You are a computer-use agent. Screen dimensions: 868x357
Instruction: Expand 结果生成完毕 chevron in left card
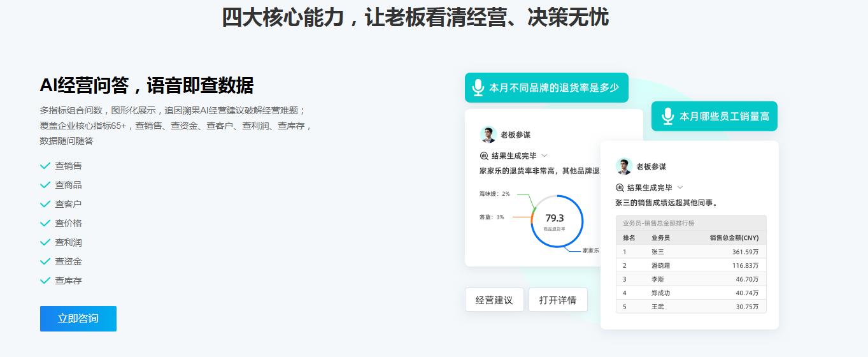[x=544, y=156]
